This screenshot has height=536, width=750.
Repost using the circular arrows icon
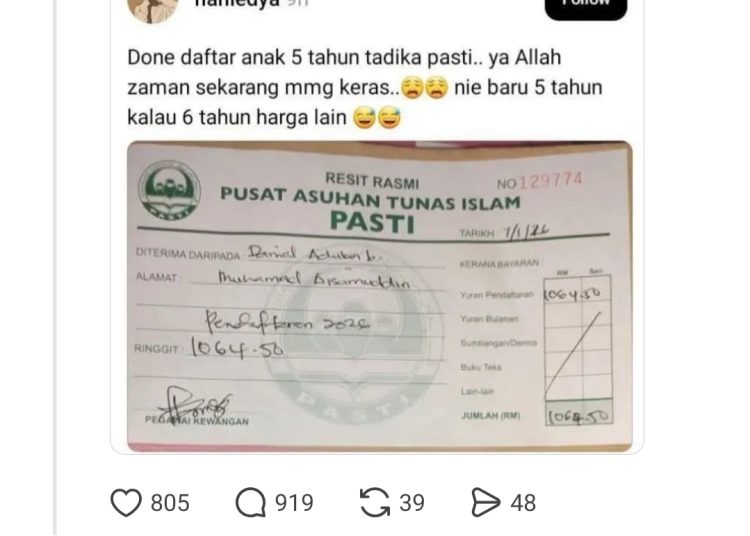[x=375, y=503]
